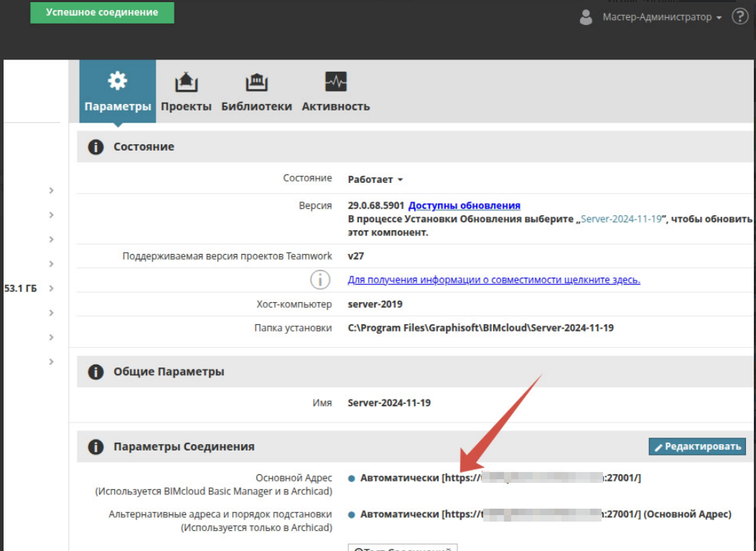The height and width of the screenshot is (551, 756).
Task: Click the Успешное соединение green notification
Action: pos(102,13)
